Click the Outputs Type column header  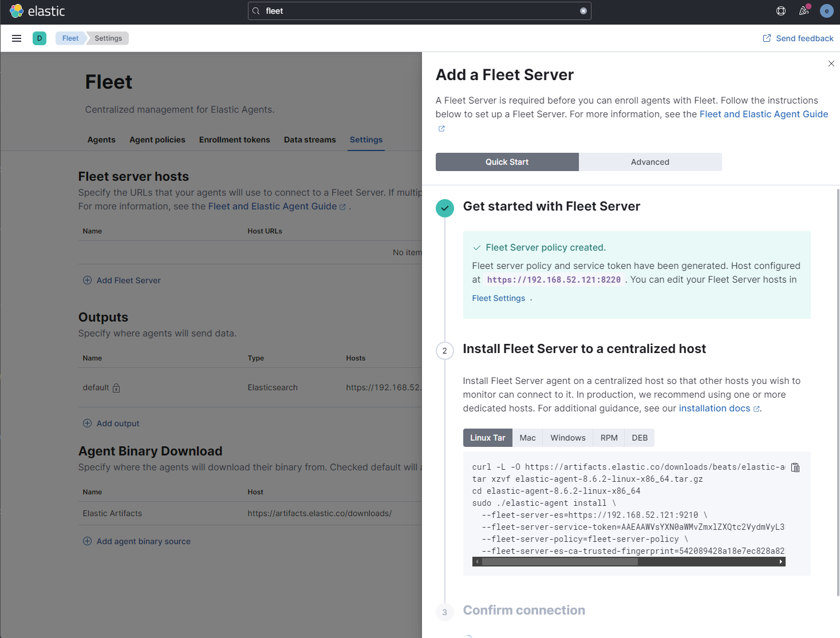click(x=256, y=358)
